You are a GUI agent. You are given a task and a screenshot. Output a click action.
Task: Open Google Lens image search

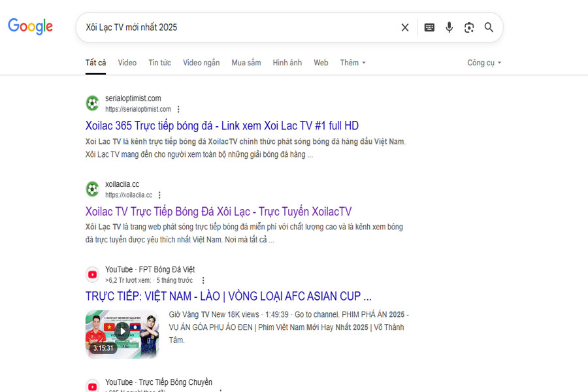(468, 27)
